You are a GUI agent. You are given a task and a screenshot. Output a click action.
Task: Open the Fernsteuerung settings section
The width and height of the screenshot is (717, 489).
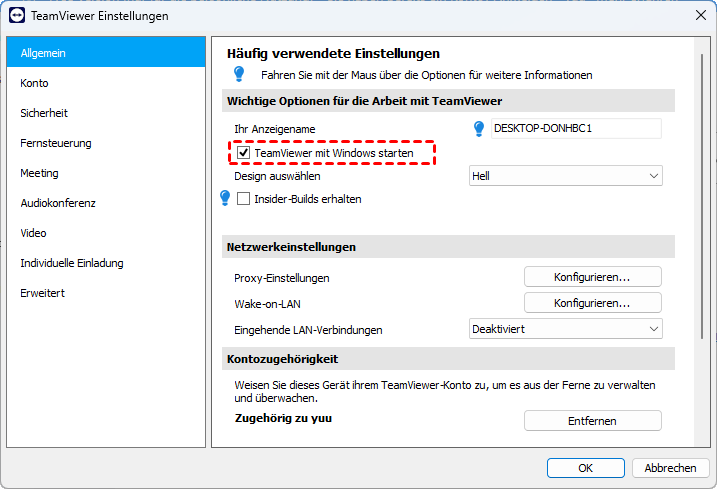point(56,143)
